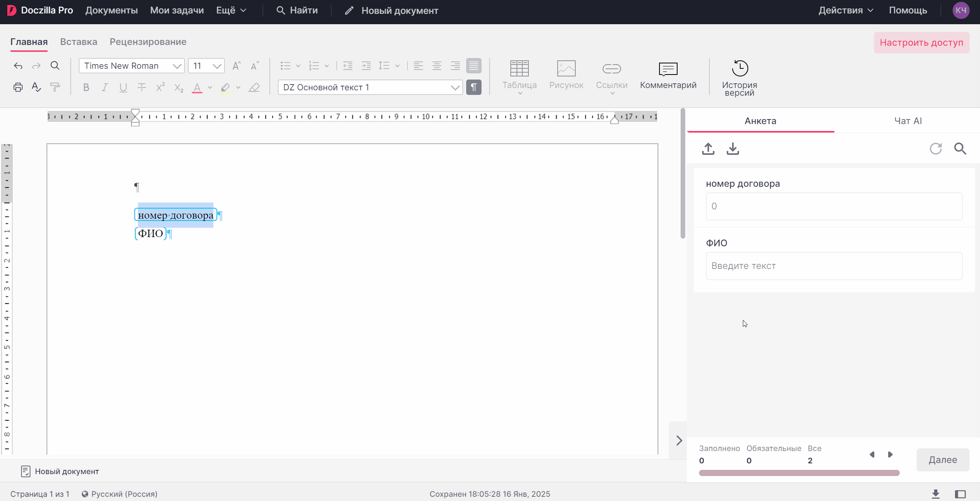Viewport: 980px width, 501px height.
Task: Open the КЧ user avatar
Action: (961, 10)
